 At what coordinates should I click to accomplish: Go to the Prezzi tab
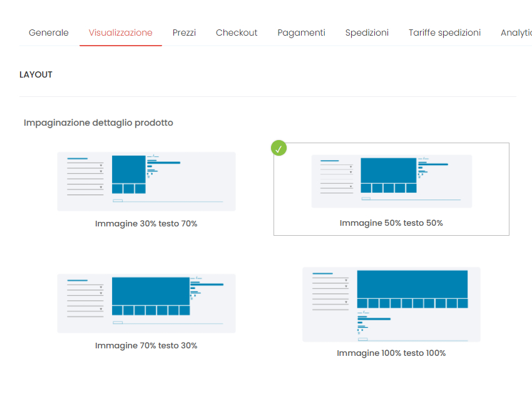(x=184, y=33)
